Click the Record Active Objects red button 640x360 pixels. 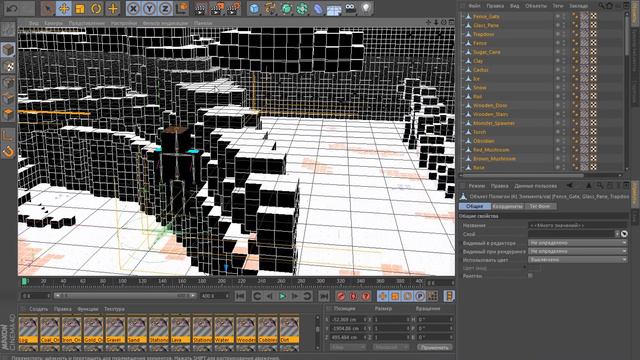coord(341,296)
